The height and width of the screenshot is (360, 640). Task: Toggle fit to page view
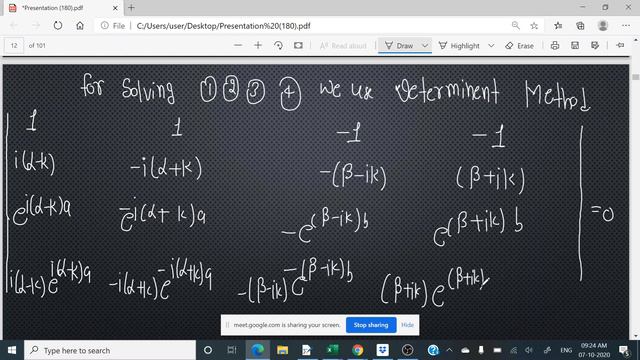click(298, 45)
